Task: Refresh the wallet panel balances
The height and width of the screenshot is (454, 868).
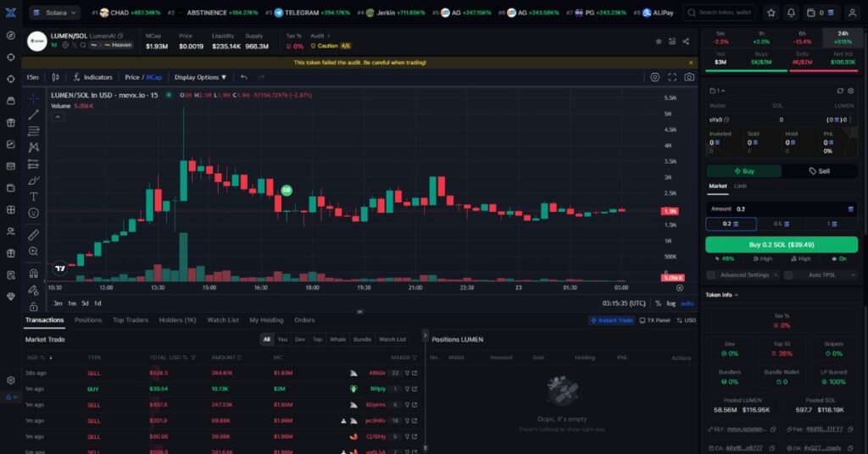Action: click(x=840, y=91)
